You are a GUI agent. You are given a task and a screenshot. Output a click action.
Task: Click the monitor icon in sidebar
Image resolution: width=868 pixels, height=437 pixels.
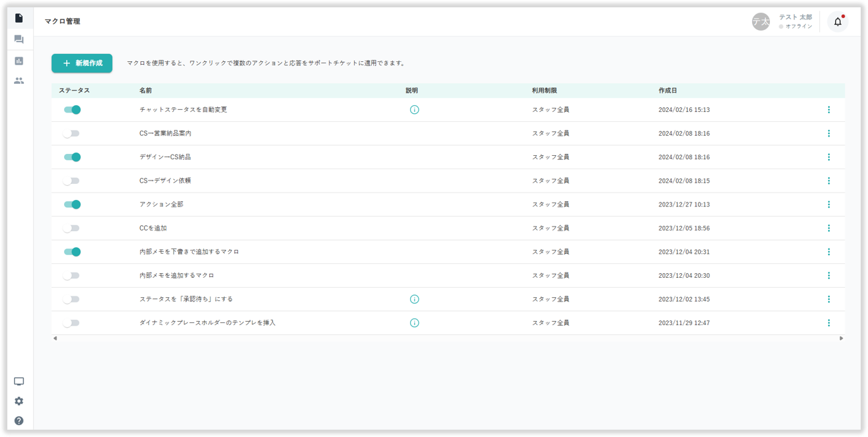(19, 382)
